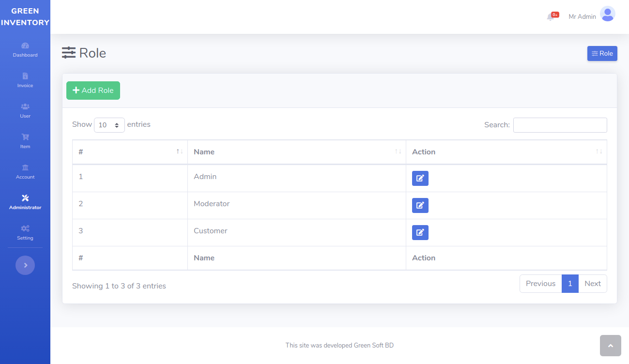Edit the Admin role
This screenshot has height=364, width=629.
420,178
